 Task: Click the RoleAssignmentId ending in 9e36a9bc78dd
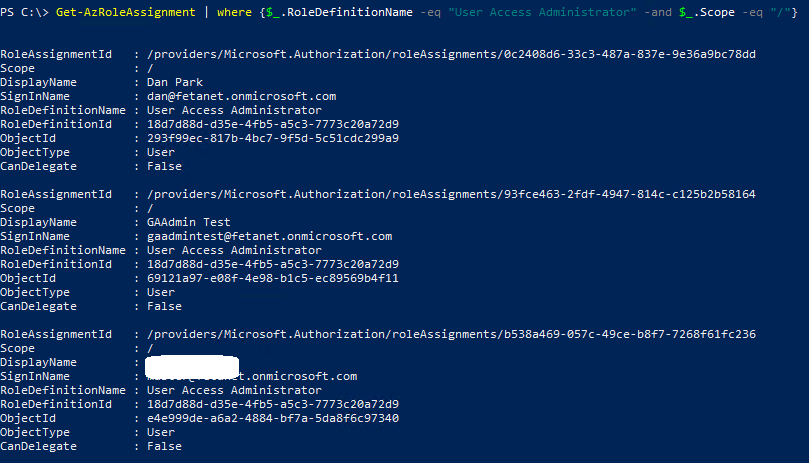(x=451, y=54)
